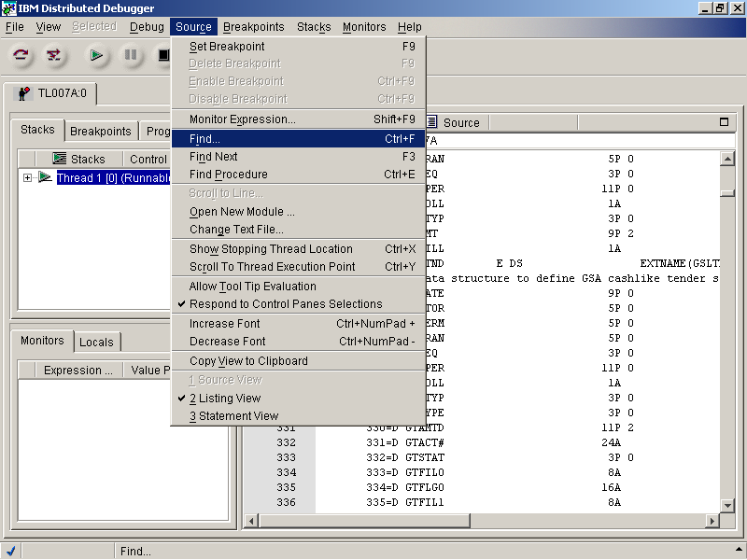Click the Source pane document icon

[x=431, y=122]
